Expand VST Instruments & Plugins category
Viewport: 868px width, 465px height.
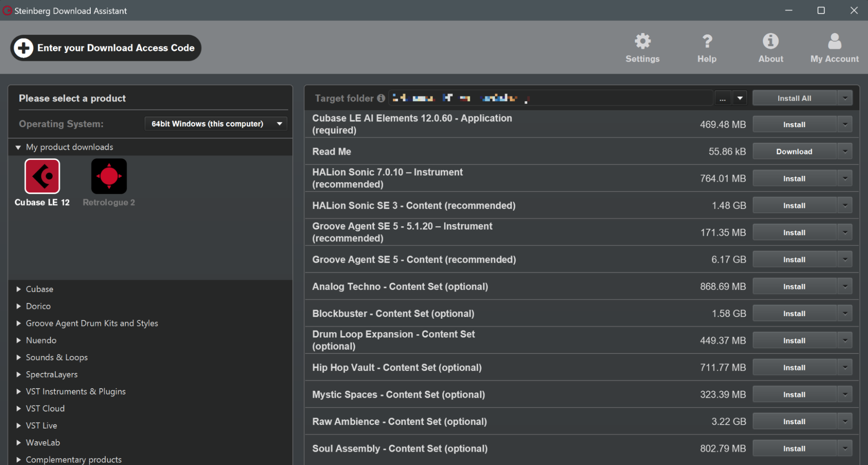click(x=19, y=392)
